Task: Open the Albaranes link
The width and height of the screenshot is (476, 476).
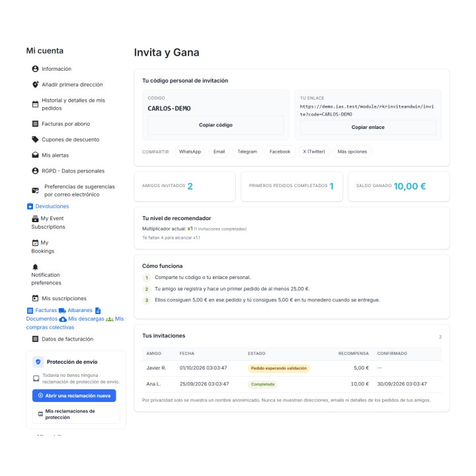Action: (80, 310)
